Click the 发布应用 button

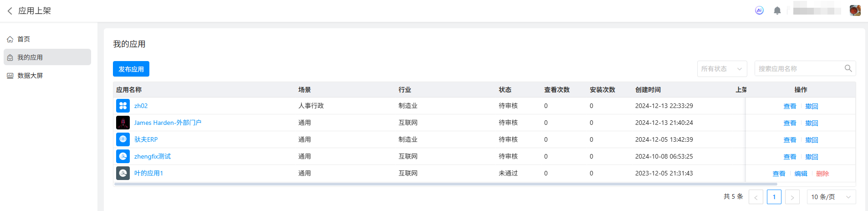[131, 69]
